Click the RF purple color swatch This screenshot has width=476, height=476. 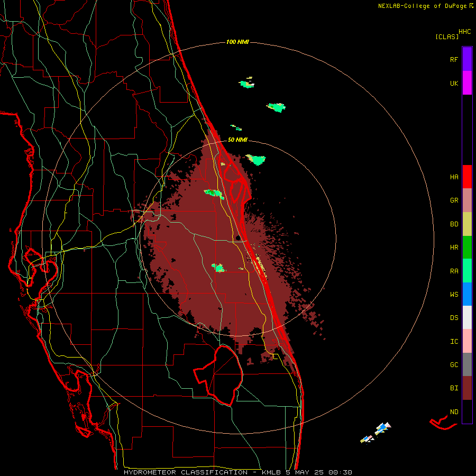point(467,59)
